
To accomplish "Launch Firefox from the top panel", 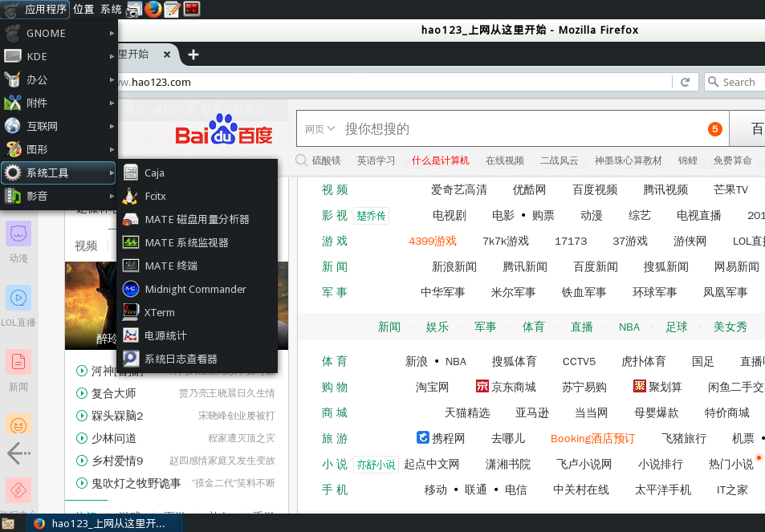I will click(x=153, y=9).
